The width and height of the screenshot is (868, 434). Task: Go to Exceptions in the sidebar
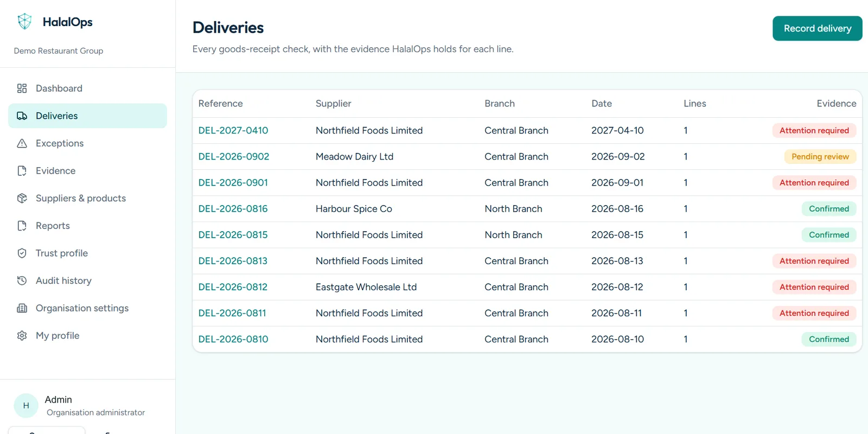87,143
